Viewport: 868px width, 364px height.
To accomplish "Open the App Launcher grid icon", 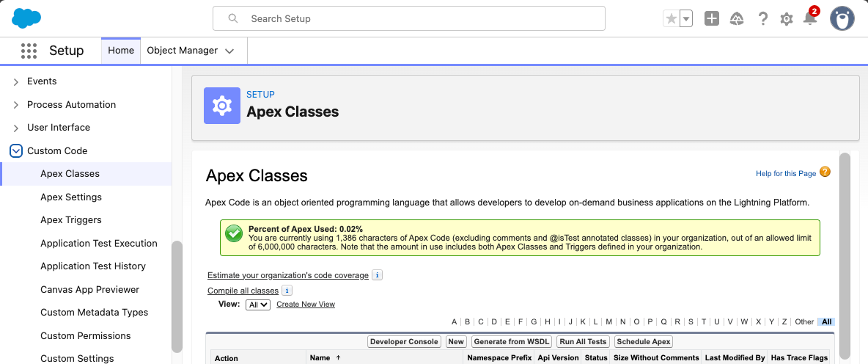I will point(29,51).
